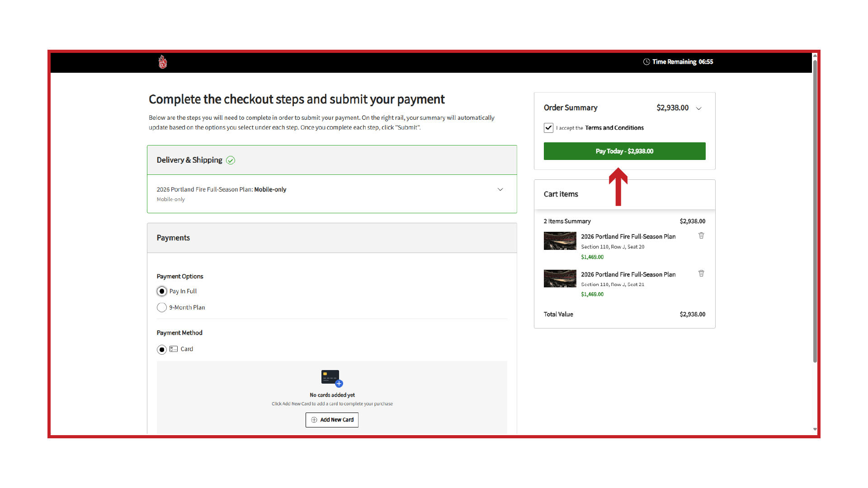The width and height of the screenshot is (868, 488).
Task: Click the clock icon beside Time Remaining
Action: coord(646,62)
